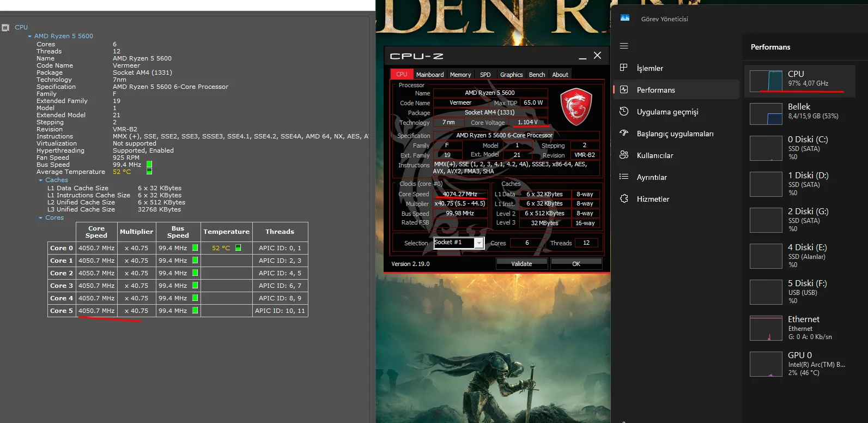Open Hizmetler page in Task Manager
This screenshot has height=423, width=868.
coord(676,199)
